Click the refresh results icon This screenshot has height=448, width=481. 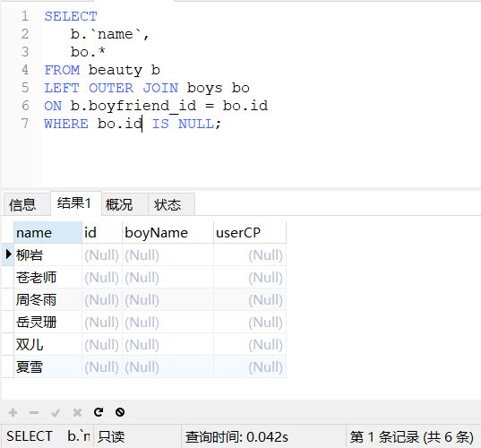(99, 412)
